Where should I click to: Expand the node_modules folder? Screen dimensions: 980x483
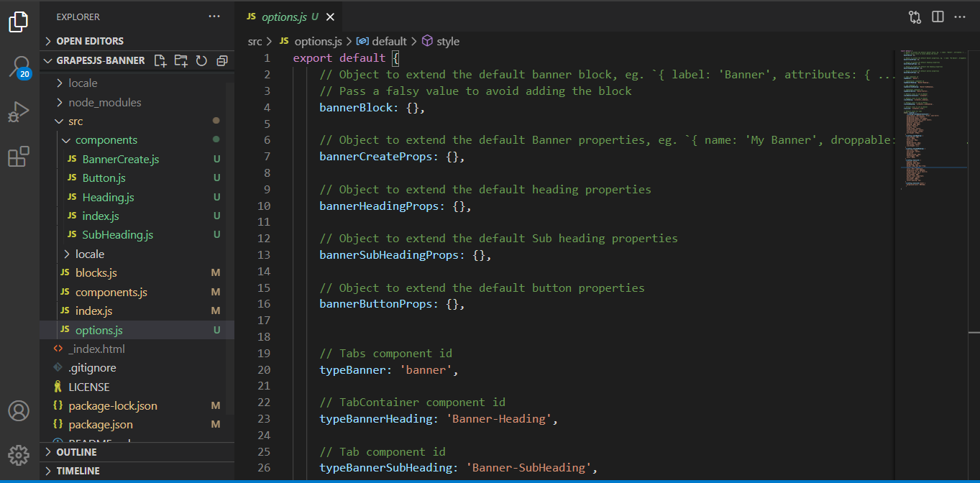(x=137, y=102)
